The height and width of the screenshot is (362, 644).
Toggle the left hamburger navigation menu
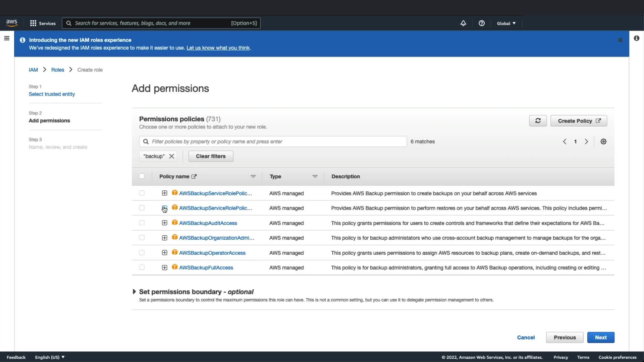[7, 38]
